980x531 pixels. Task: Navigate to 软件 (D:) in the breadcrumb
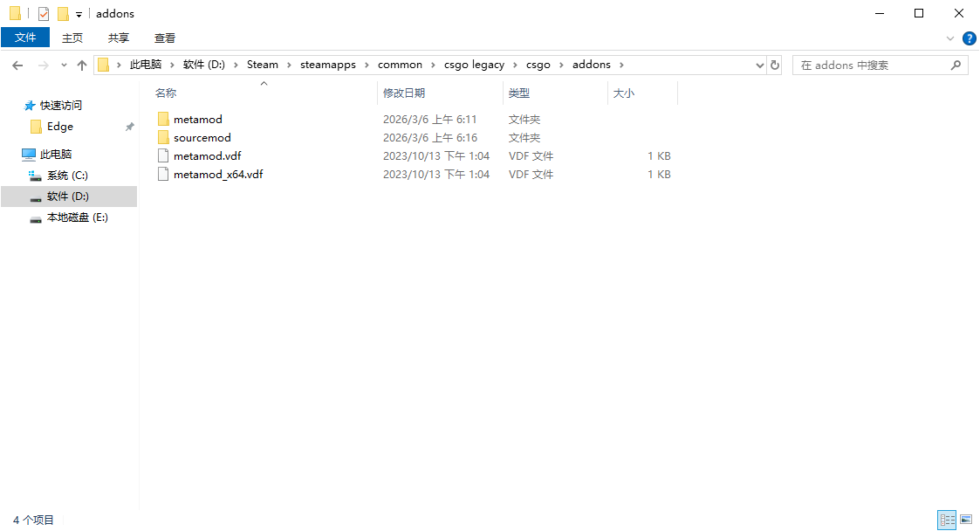click(203, 65)
